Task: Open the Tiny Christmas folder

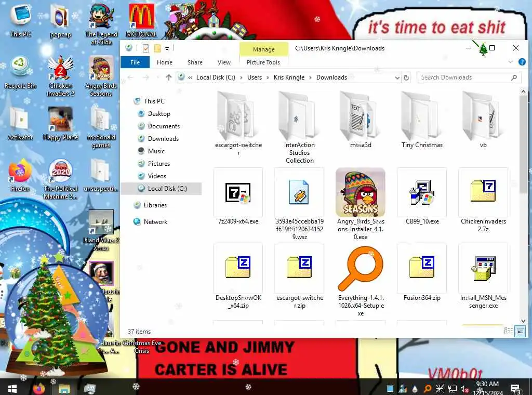Action: (422, 120)
